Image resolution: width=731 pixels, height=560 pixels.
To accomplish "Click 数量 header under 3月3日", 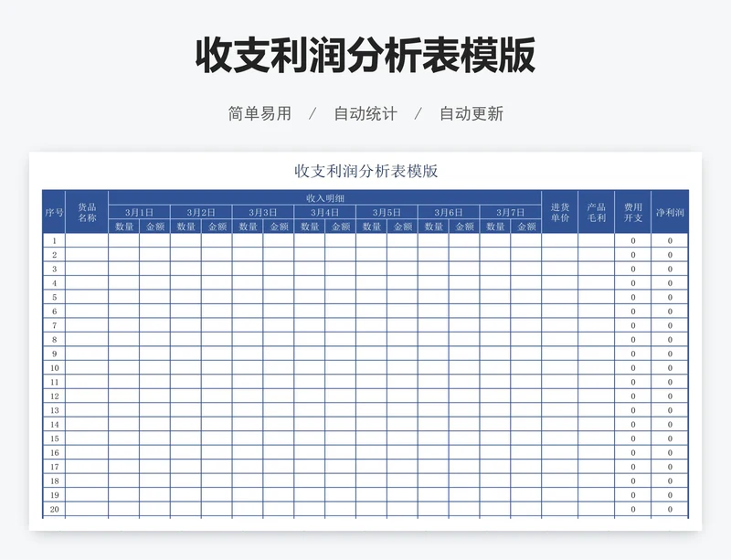I will [x=248, y=227].
